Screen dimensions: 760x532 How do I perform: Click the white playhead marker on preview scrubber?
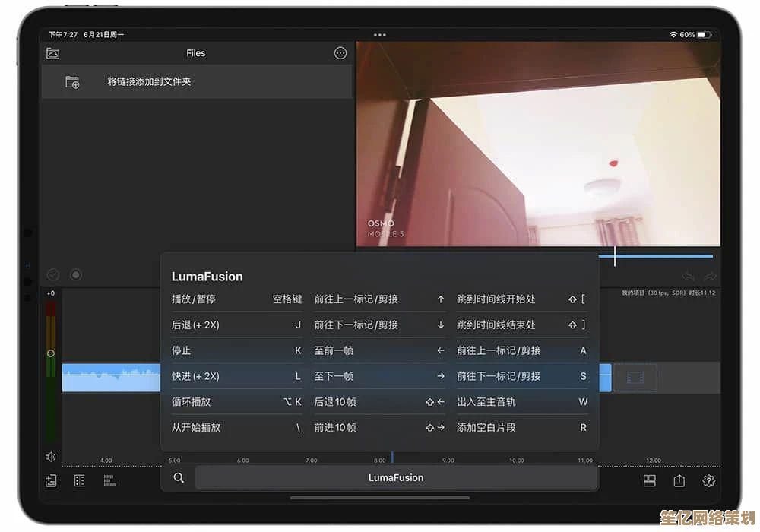coord(615,256)
